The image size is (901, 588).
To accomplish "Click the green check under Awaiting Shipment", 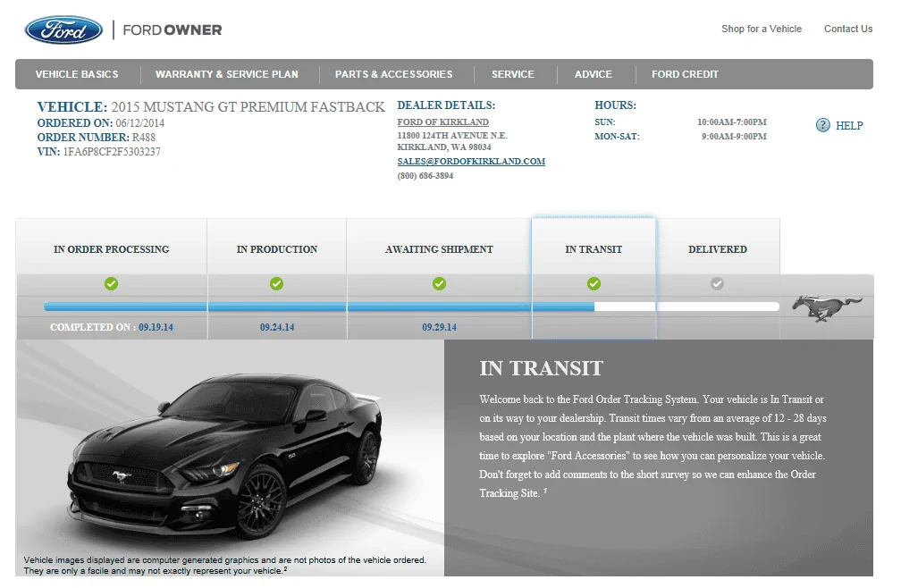I will (439, 283).
